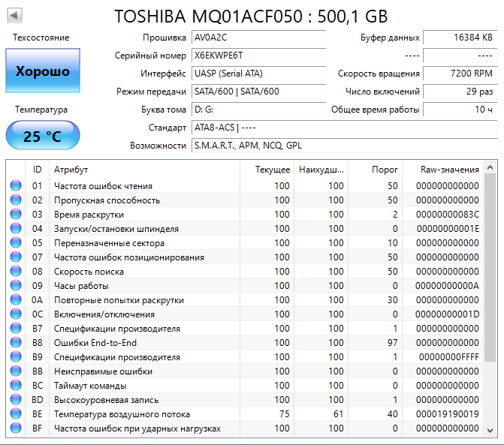Click the Текущее column header

267,169
